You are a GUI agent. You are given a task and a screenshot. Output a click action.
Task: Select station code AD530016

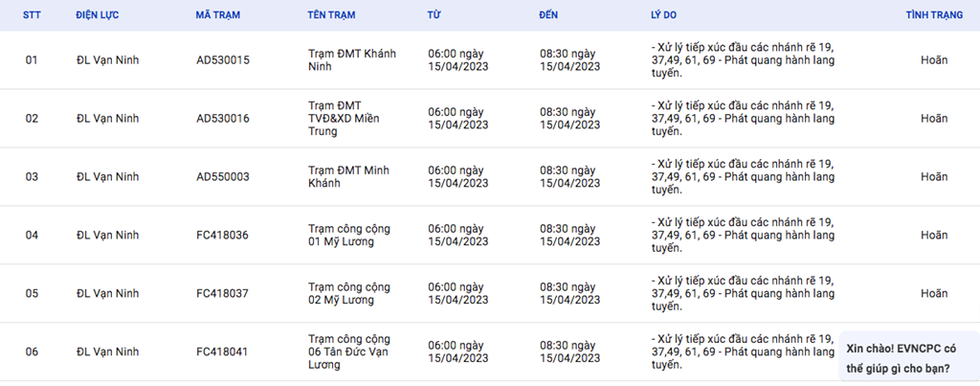tap(223, 119)
